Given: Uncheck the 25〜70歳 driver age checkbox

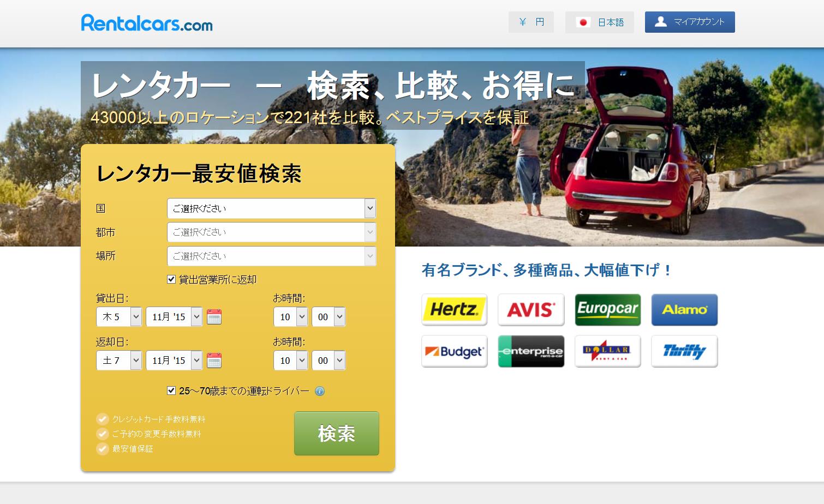Looking at the screenshot, I should tap(171, 391).
